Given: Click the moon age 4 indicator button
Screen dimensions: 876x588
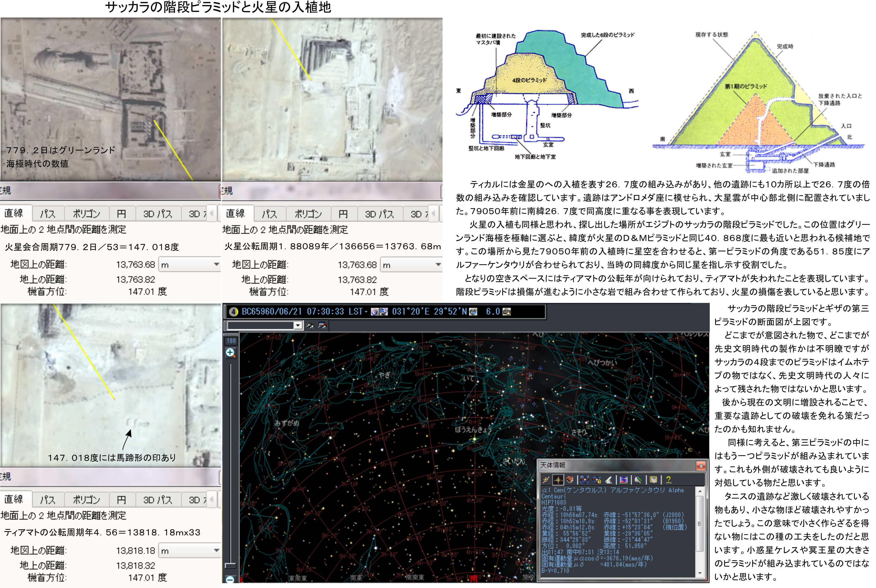Looking at the screenshot, I should pyautogui.click(x=233, y=312).
